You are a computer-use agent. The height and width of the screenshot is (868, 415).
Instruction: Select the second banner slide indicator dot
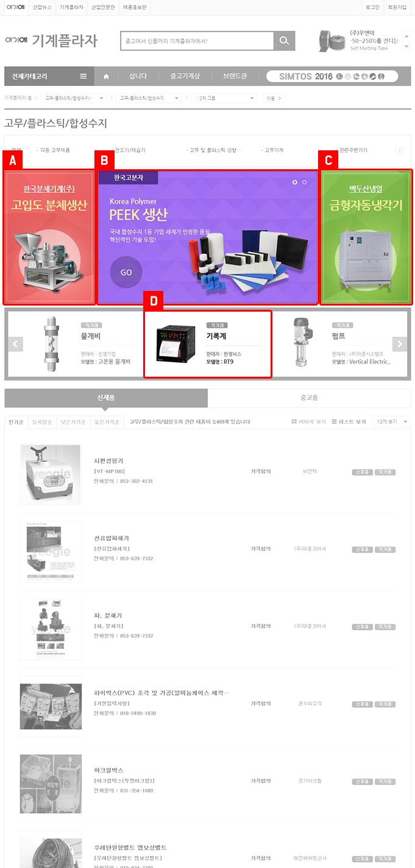point(305,182)
